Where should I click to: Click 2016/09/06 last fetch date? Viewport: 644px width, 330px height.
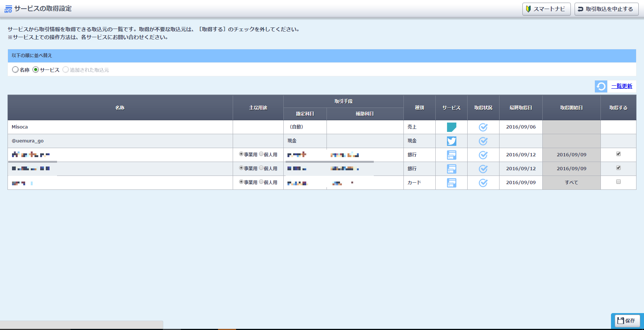(521, 127)
